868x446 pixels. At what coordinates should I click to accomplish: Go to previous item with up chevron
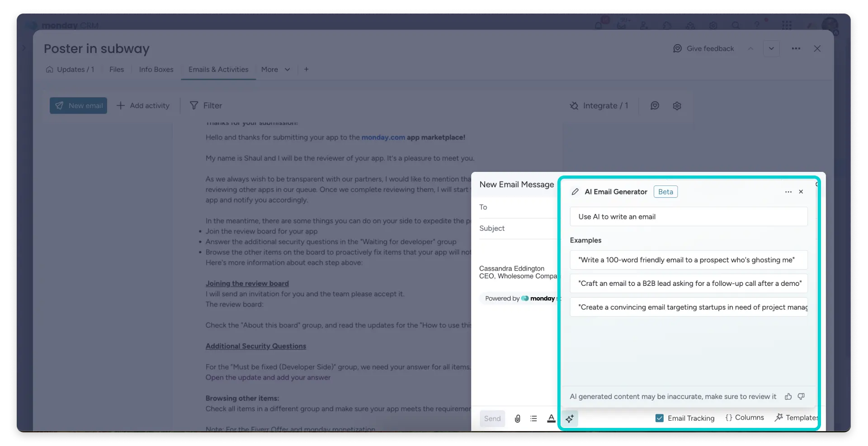coord(750,48)
